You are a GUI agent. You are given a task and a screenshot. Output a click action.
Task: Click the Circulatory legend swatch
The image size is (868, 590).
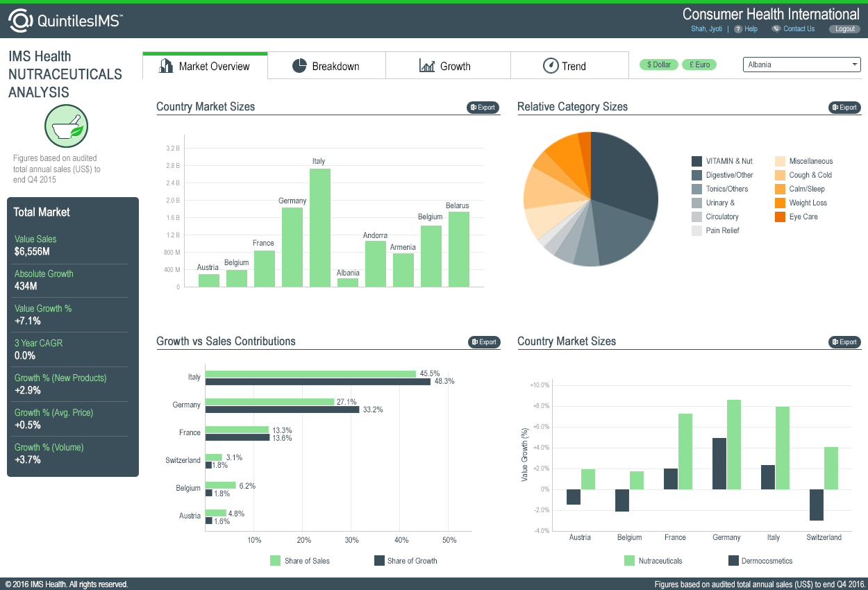(x=696, y=217)
